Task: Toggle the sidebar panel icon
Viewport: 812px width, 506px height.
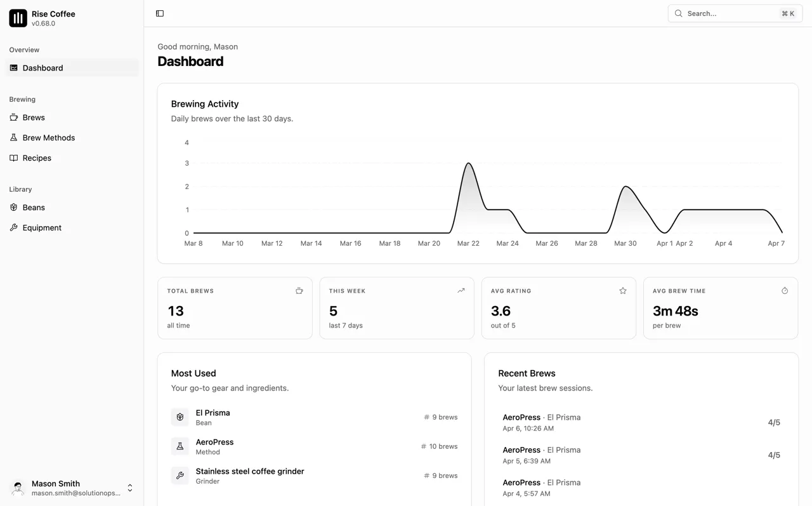Action: coord(160,13)
